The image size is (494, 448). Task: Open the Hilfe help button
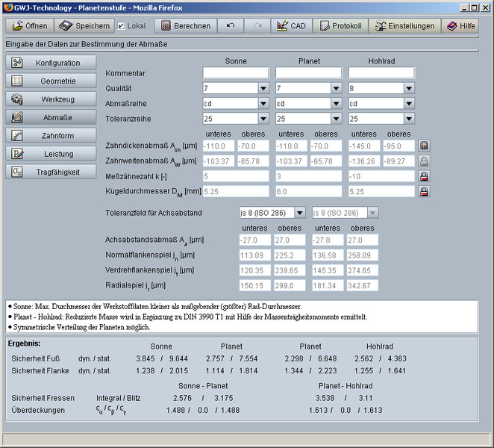(460, 25)
